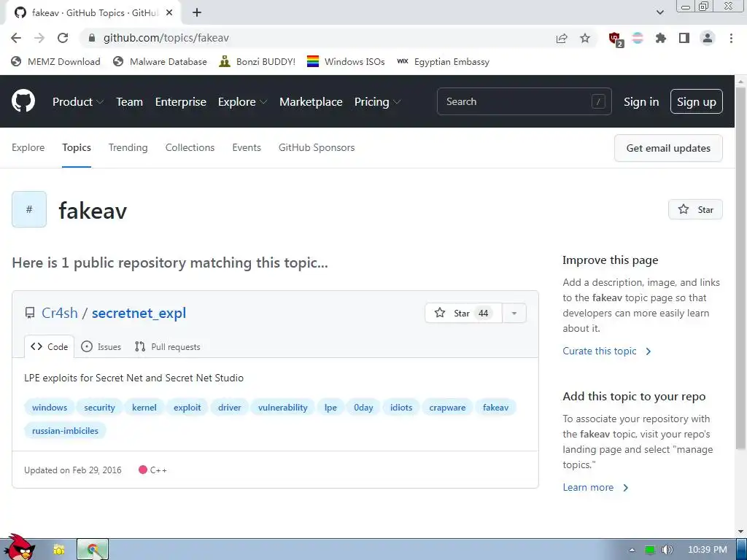Open the GitHub Sponsors tab

[317, 147]
